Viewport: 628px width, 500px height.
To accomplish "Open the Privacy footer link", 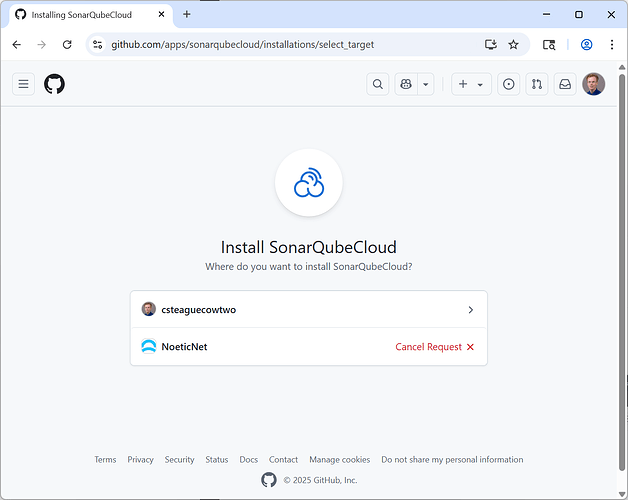I will click(x=140, y=460).
